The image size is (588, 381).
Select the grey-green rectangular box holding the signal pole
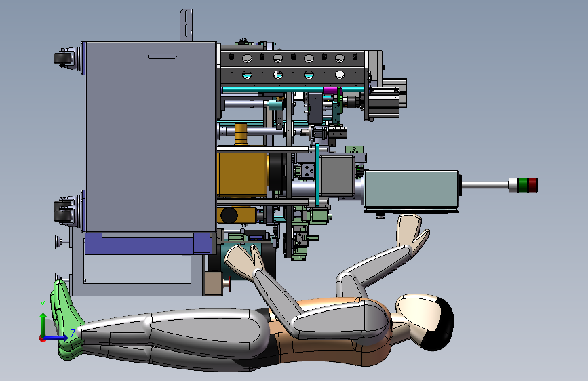(x=412, y=191)
